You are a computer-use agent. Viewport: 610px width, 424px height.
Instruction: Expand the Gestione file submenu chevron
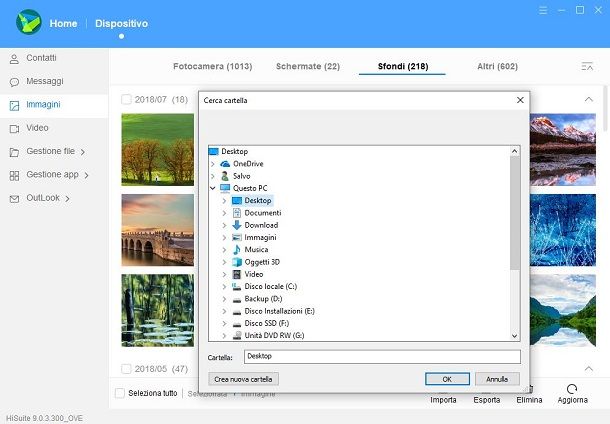click(83, 152)
